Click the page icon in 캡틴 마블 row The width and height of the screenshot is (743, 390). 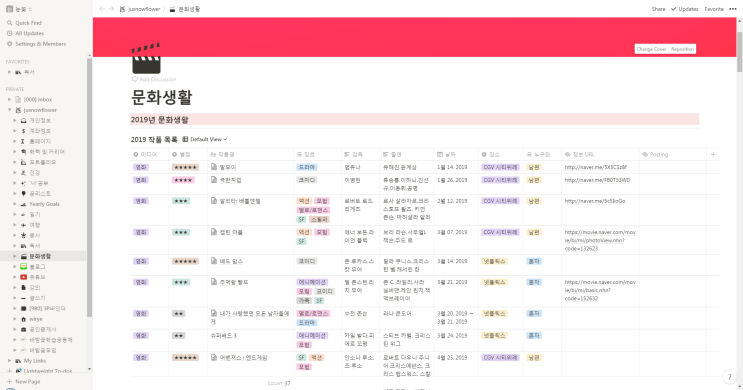(x=214, y=232)
